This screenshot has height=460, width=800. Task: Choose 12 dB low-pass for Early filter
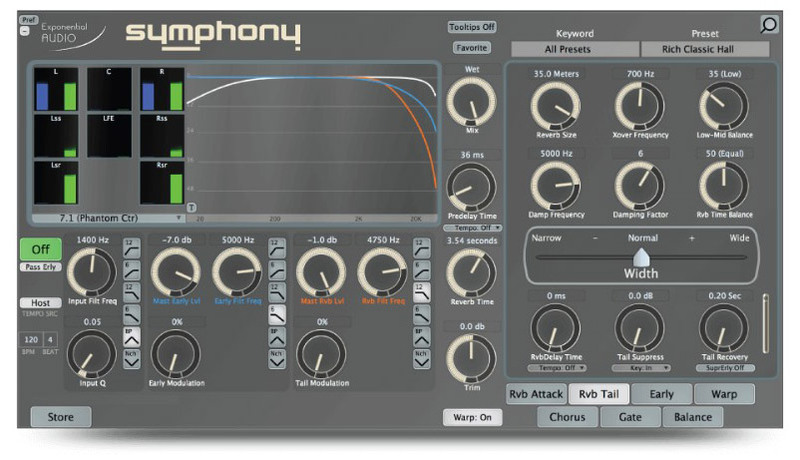[x=277, y=292]
